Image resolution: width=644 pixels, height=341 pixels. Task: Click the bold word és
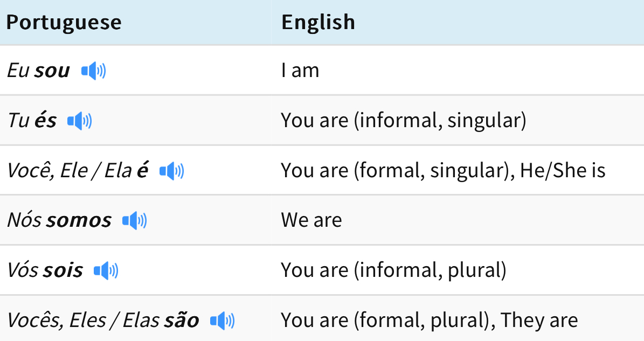click(x=45, y=121)
